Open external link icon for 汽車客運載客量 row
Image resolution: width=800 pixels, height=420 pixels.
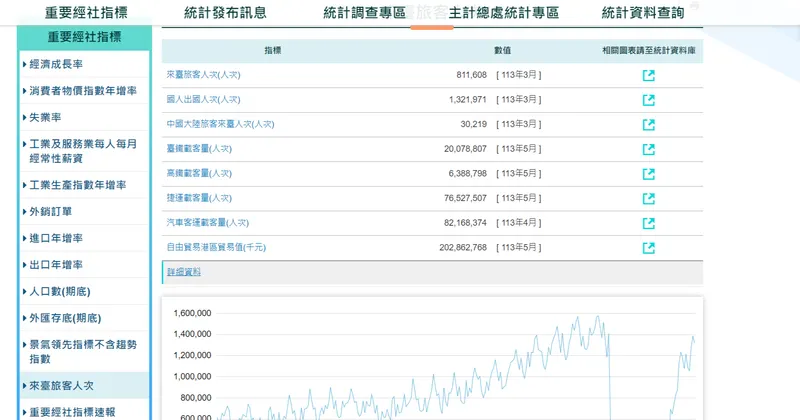[x=648, y=223]
